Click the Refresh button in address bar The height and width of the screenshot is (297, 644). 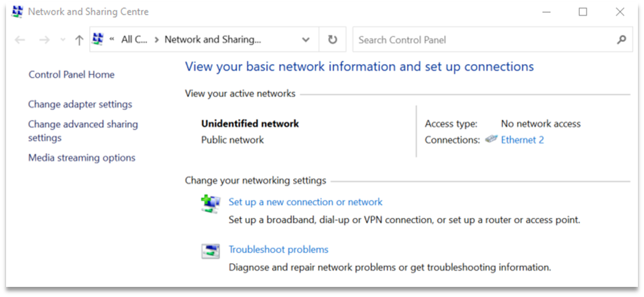pos(332,40)
